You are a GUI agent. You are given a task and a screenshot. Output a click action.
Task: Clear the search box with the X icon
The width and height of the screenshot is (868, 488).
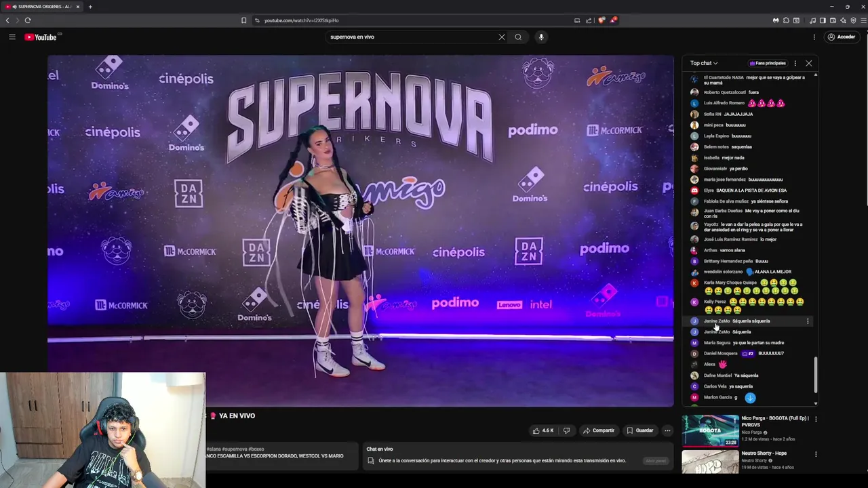[502, 37]
